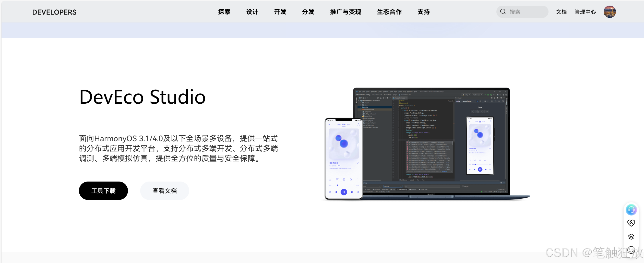This screenshot has width=644, height=263.
Task: Click the search magnifier icon
Action: [x=503, y=12]
